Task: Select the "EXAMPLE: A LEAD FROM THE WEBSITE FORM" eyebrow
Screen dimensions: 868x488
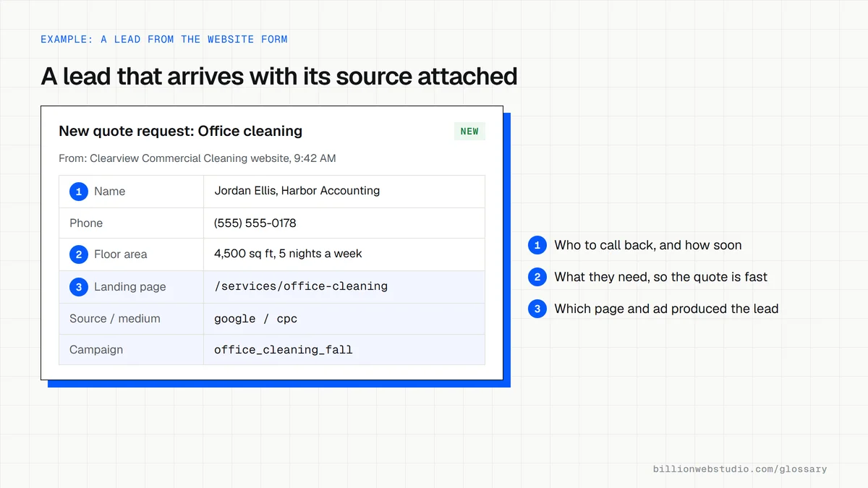Action: [x=164, y=39]
